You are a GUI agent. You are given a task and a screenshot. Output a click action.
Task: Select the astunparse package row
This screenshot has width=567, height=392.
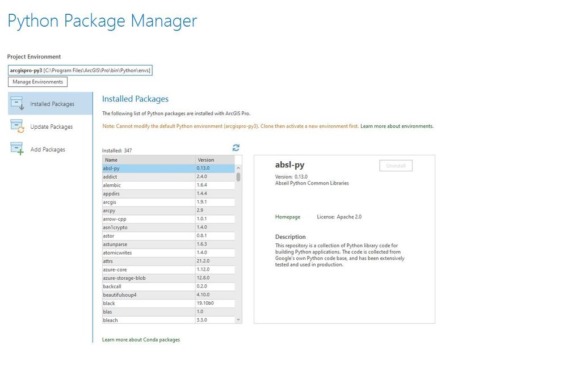coord(169,245)
